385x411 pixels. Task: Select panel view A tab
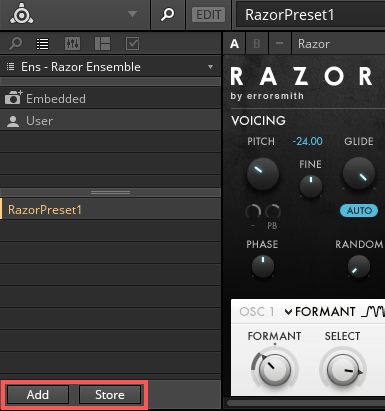[234, 44]
